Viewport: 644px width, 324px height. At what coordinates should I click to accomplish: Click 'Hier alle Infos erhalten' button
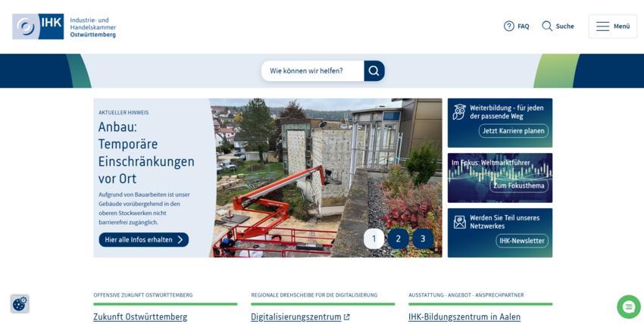coord(144,240)
